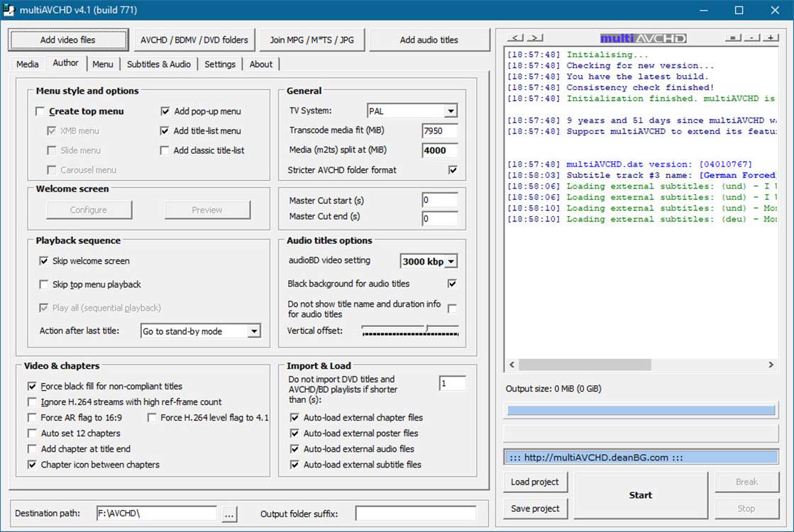Click the log's right horizontal scroll arrow
This screenshot has width=794, height=532.
[x=771, y=365]
